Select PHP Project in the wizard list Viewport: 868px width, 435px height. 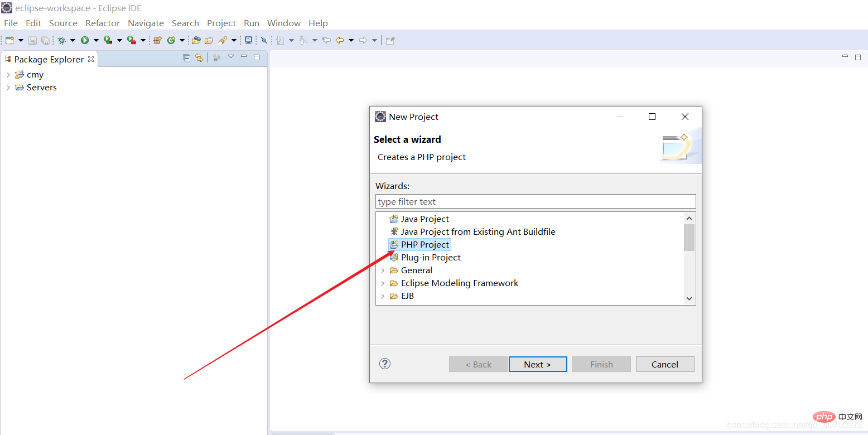(x=425, y=244)
